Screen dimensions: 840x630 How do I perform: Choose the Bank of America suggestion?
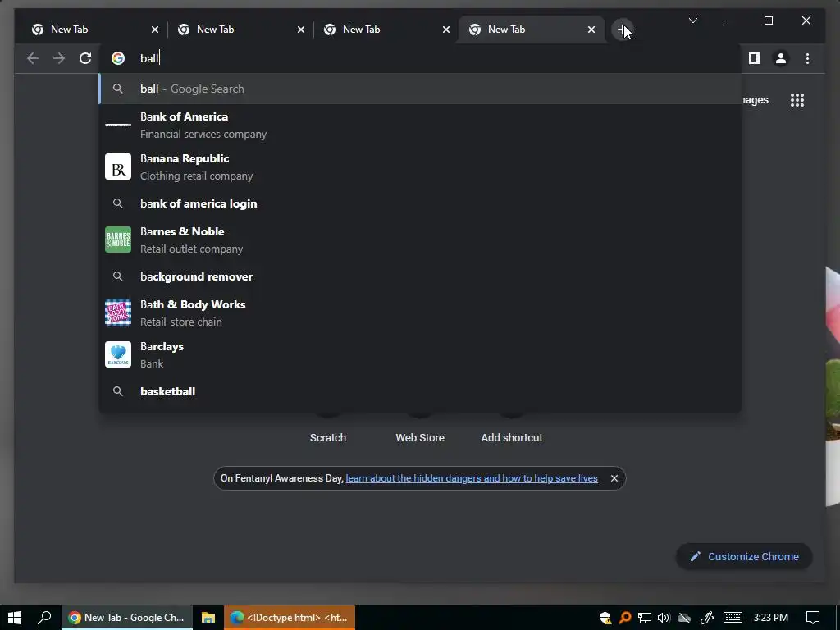[x=421, y=125]
